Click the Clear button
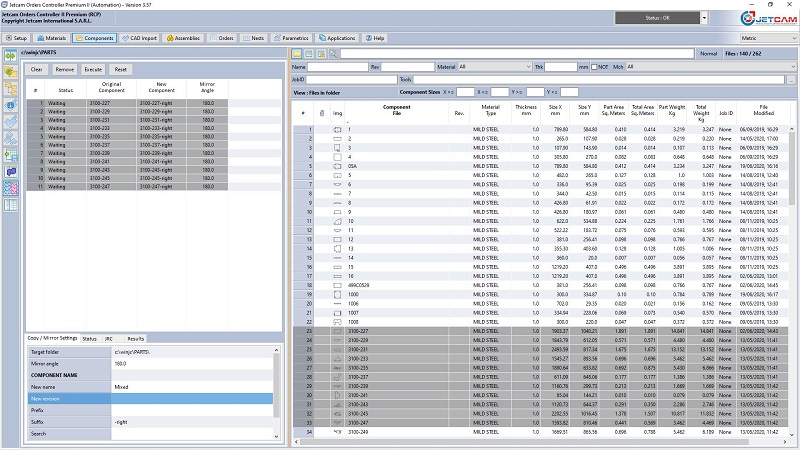 pos(36,70)
